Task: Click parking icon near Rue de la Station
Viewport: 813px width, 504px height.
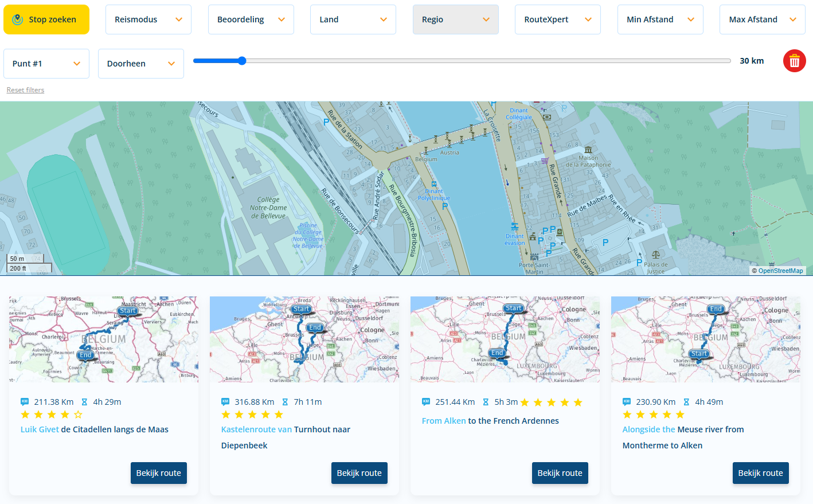Action: point(326,122)
